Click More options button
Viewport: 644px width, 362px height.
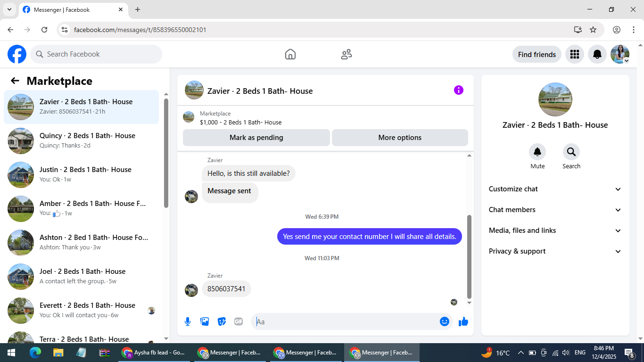[x=400, y=138]
